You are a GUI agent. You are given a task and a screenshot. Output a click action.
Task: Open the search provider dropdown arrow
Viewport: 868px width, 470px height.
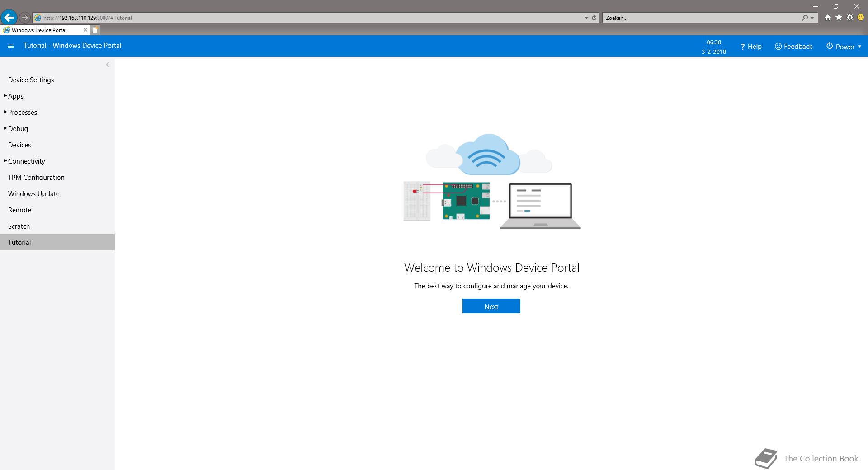(x=812, y=18)
